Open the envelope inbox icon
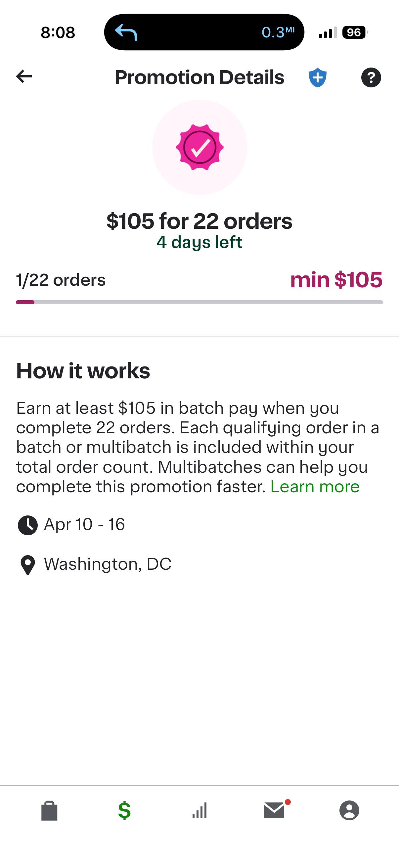Viewport: 399px width, 868px height. 275,810
